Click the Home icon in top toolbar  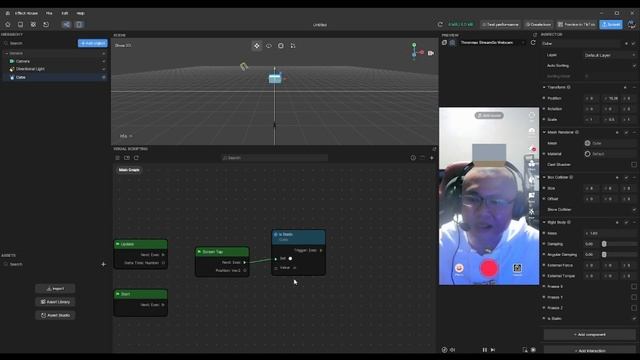[x=7, y=24]
